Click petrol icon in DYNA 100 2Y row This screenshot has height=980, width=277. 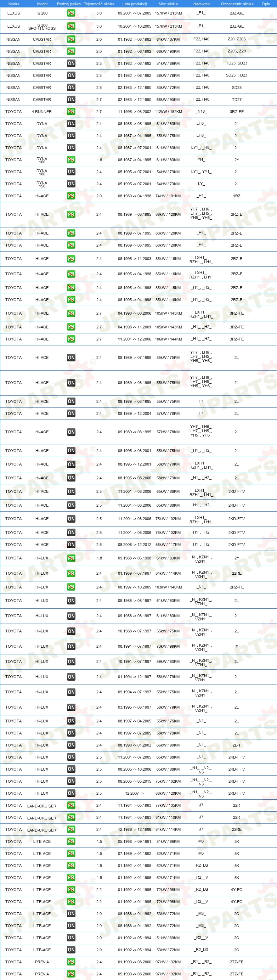point(71,160)
